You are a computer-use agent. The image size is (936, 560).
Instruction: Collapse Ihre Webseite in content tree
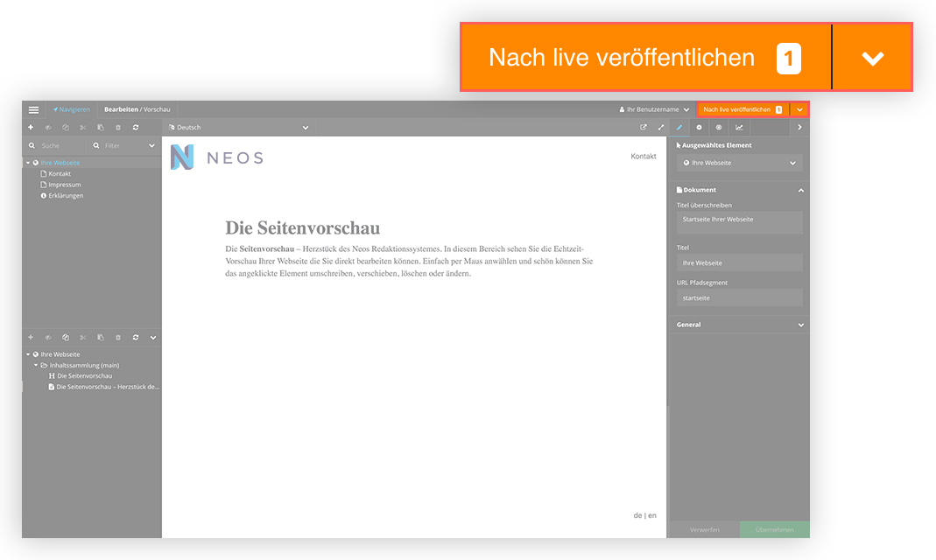(x=27, y=354)
